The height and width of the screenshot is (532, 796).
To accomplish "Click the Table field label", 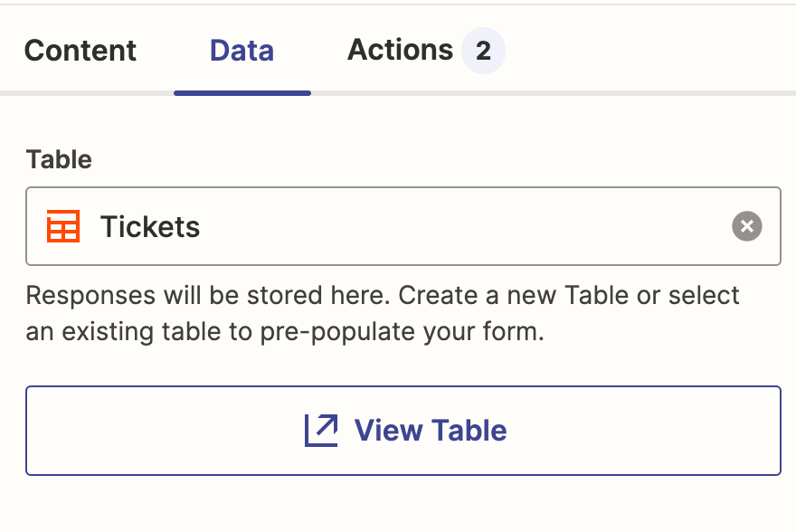I will (x=59, y=160).
